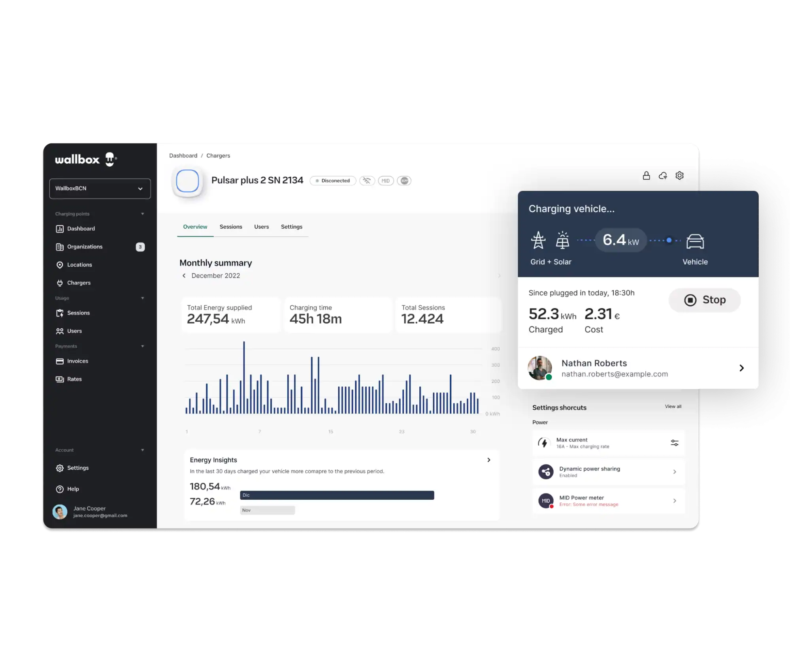Open Locations in the sidebar

tap(79, 265)
